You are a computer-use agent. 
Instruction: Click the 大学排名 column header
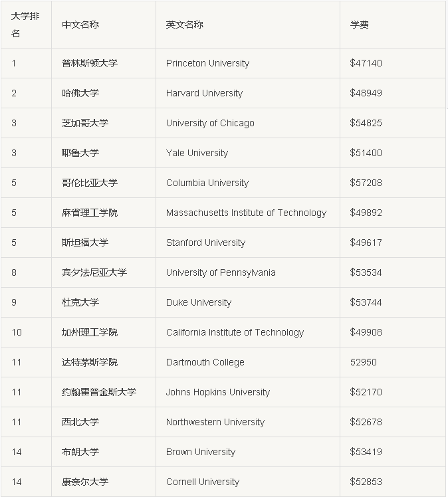click(x=26, y=25)
